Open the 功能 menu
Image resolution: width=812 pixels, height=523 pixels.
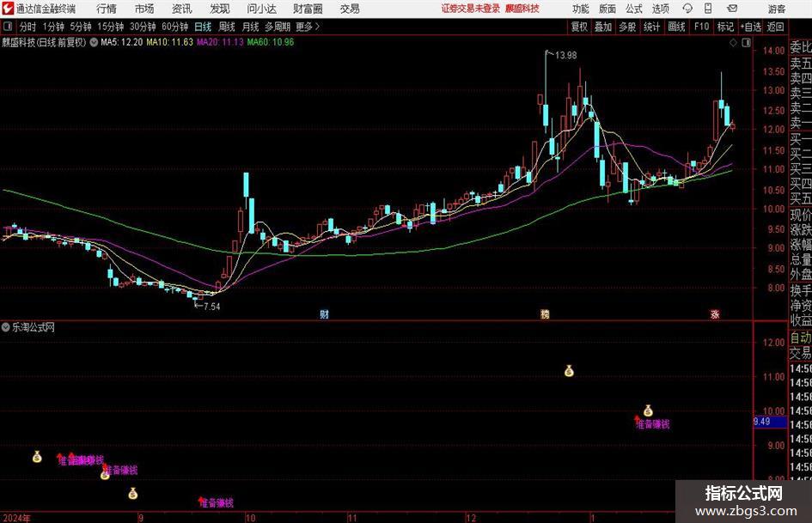pyautogui.click(x=581, y=9)
